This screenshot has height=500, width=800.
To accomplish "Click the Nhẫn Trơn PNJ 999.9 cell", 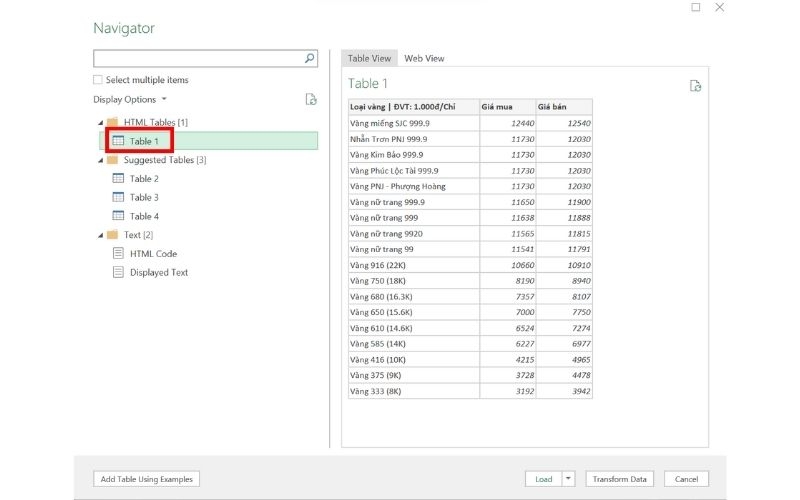I will coord(414,139).
